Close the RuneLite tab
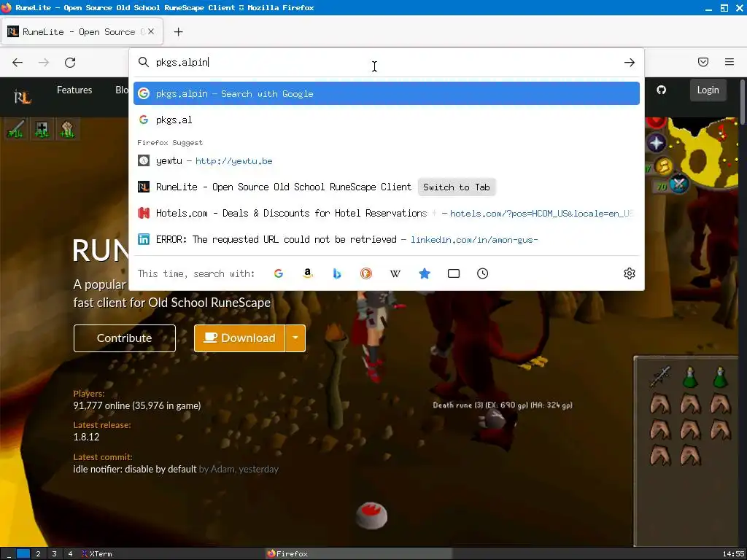This screenshot has width=747, height=560. click(x=151, y=31)
